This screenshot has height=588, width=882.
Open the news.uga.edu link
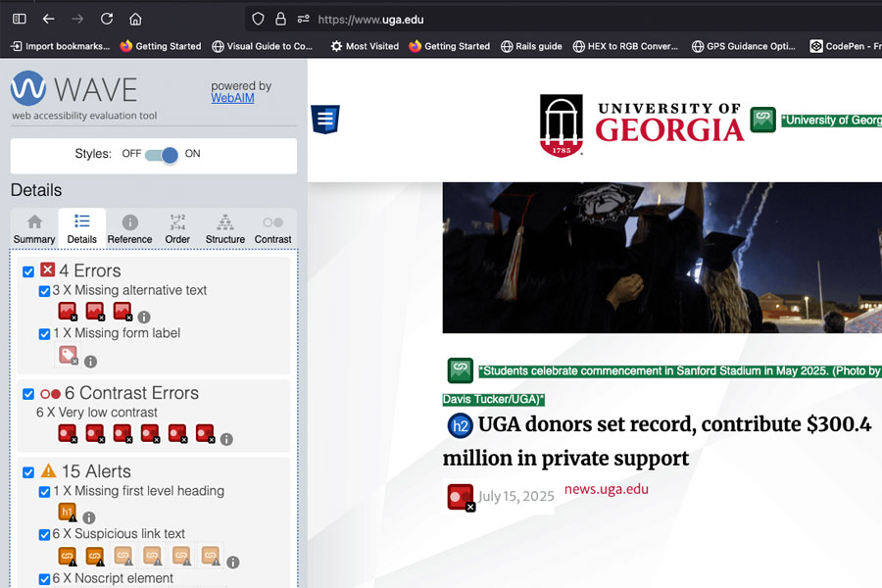pos(606,489)
